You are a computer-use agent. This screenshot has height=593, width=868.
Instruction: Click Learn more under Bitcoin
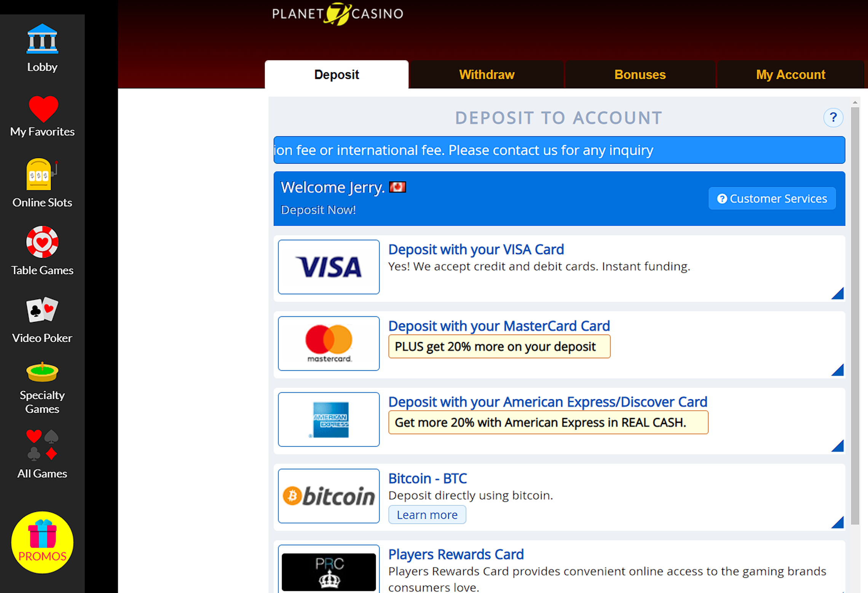click(x=427, y=515)
